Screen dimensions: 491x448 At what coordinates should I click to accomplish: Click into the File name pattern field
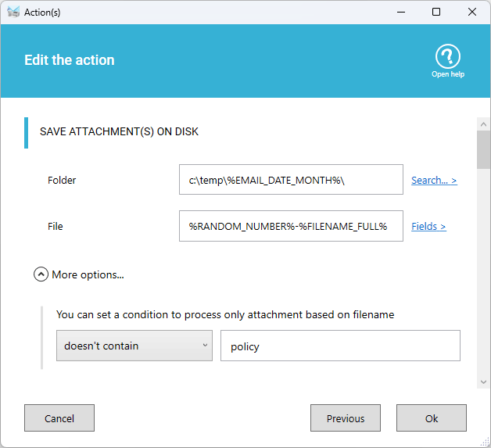point(291,226)
